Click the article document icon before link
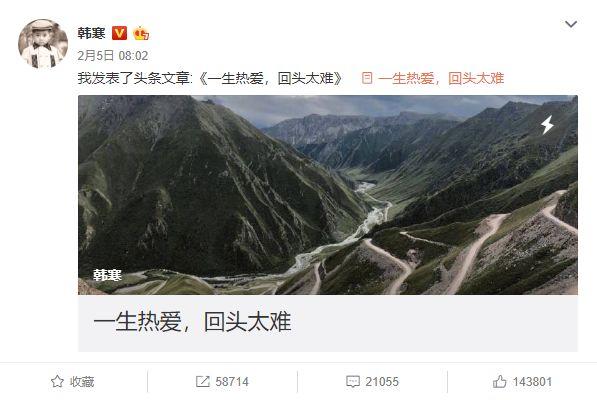 367,78
